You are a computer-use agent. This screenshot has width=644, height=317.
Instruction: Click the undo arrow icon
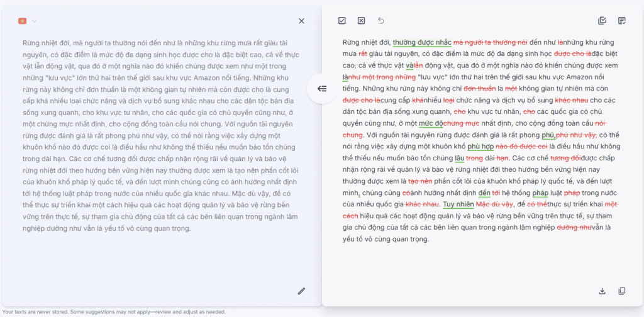[x=380, y=21]
